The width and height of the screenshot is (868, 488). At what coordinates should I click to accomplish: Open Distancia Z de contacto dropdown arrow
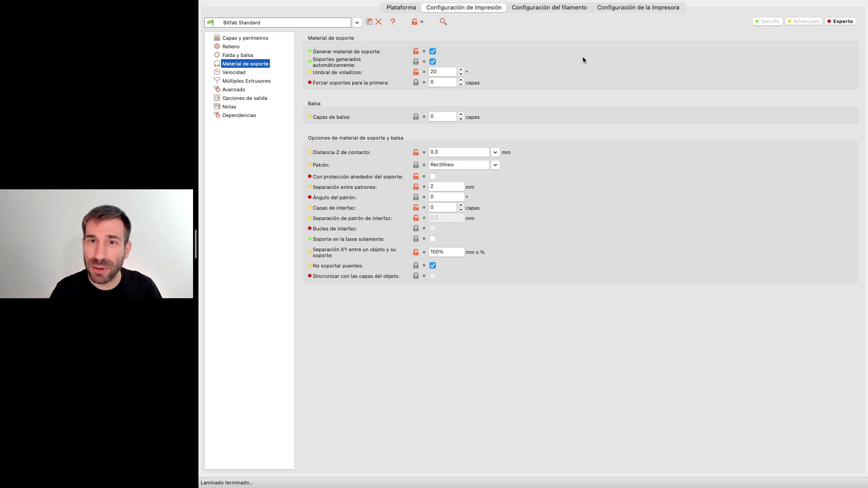click(495, 152)
